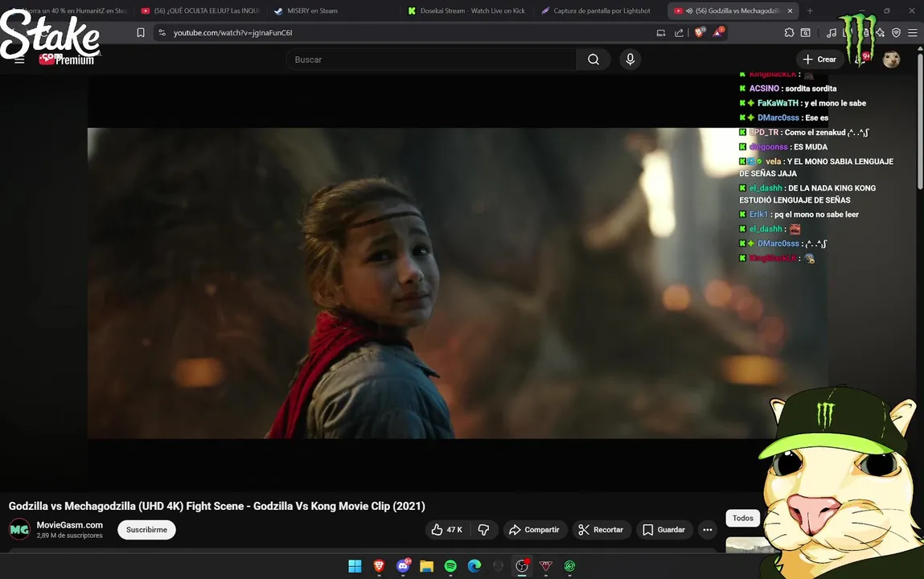
Task: Open Spotify from the taskbar
Action: [450, 566]
